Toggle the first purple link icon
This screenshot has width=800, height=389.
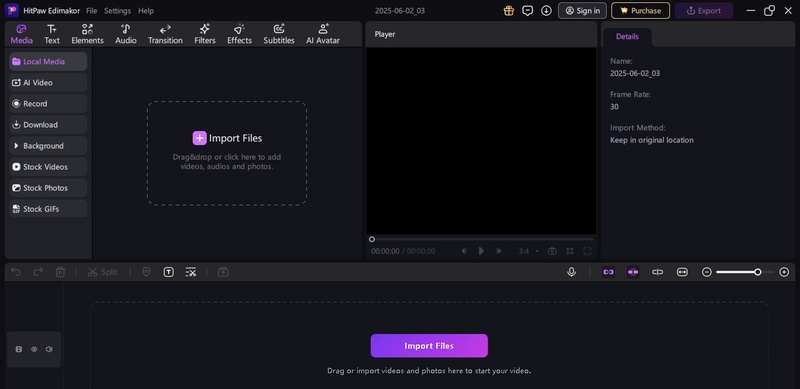pyautogui.click(x=608, y=272)
